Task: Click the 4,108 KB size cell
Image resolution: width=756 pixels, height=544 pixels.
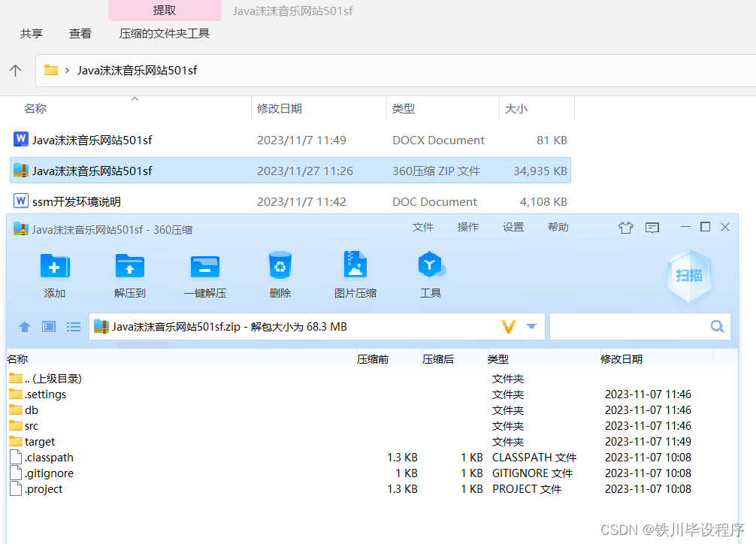Action: (543, 201)
